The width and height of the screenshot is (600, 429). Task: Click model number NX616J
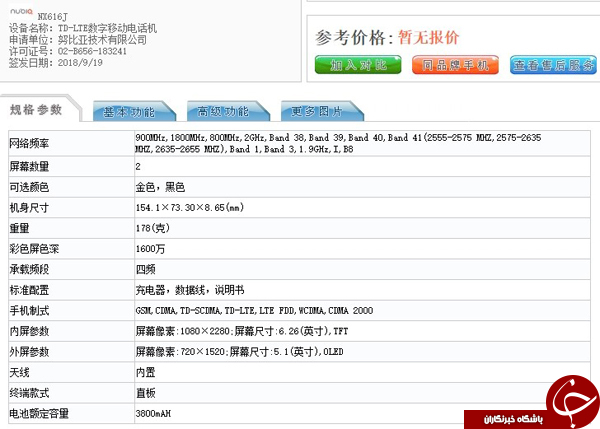[x=52, y=17]
